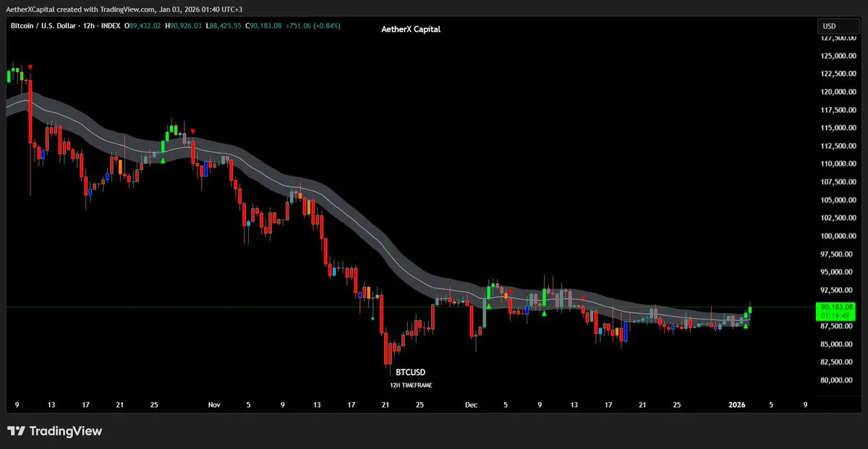Click the 80,000.00 price axis label
The image size is (868, 449).
[838, 380]
